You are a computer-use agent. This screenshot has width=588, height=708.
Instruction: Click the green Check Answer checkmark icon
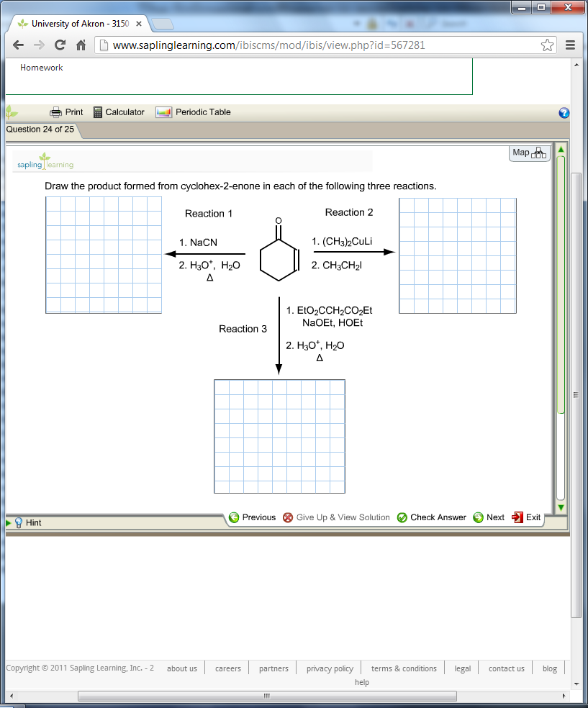402,517
